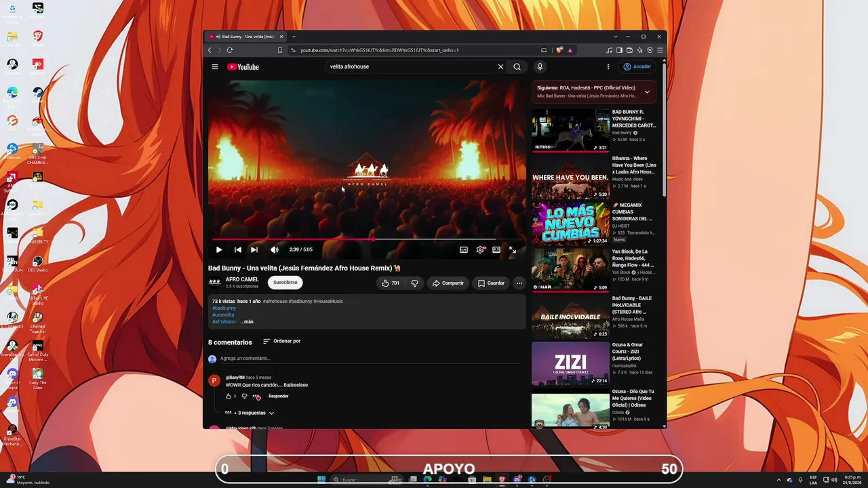Open the #badbunny hashtag link
The height and width of the screenshot is (488, 868).
[224, 308]
